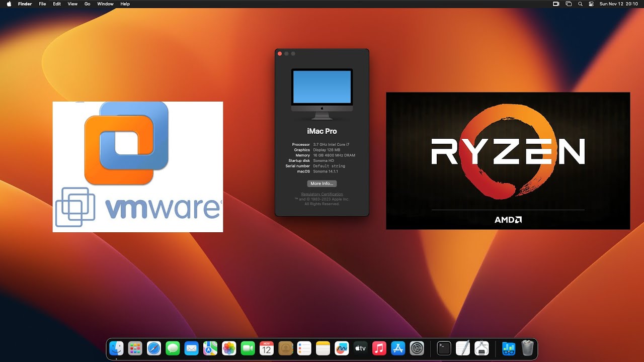Launch Freeform from the dock
Image resolution: width=644 pixels, height=362 pixels.
coord(342,348)
